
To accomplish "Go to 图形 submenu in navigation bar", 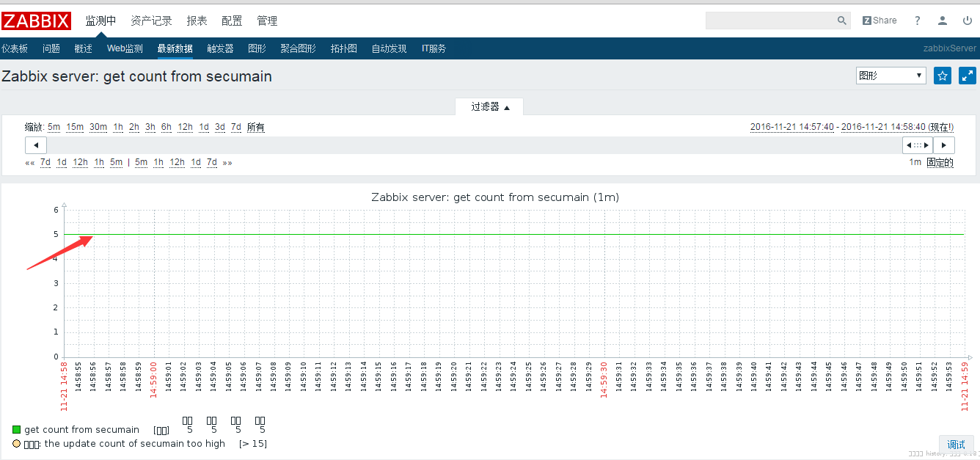I will click(257, 48).
